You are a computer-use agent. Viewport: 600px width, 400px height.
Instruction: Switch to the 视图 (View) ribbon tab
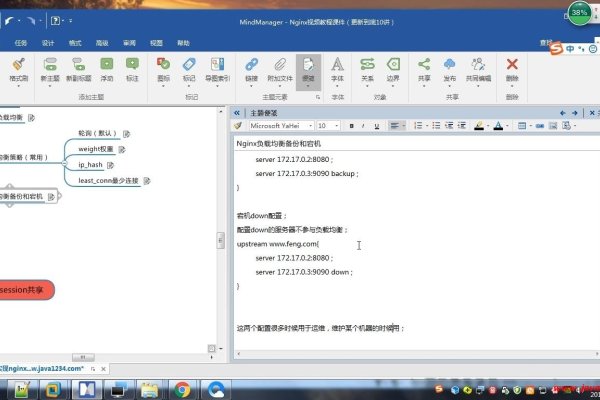pos(156,44)
